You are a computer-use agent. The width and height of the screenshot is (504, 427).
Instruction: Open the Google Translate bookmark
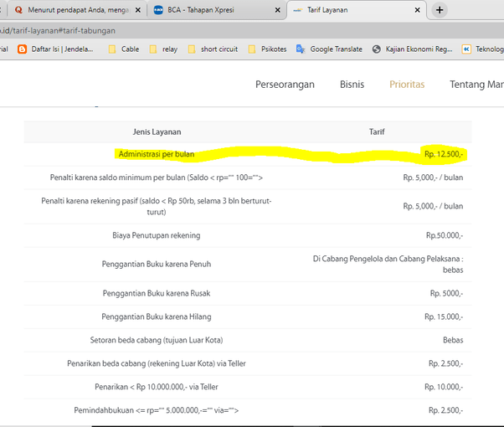[x=330, y=49]
